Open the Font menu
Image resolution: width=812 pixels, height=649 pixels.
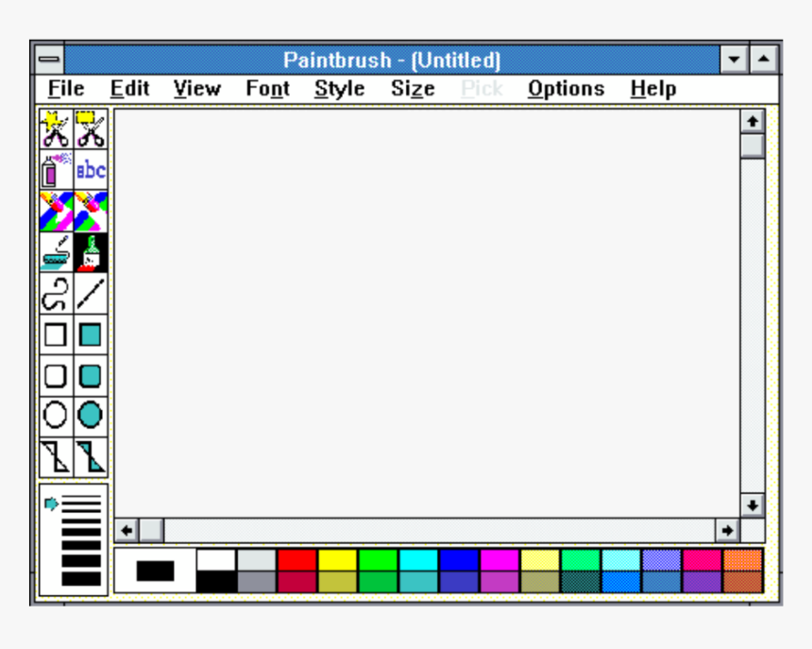(268, 89)
